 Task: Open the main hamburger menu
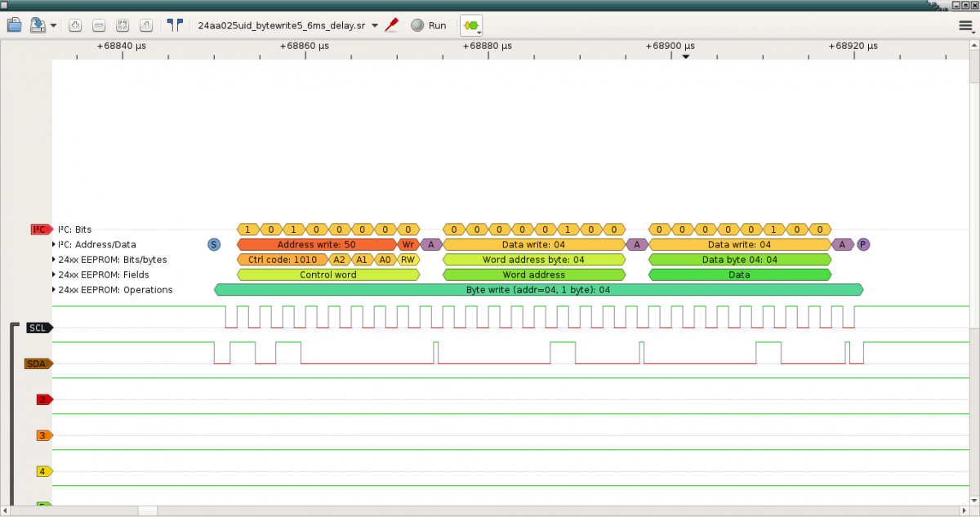point(965,25)
